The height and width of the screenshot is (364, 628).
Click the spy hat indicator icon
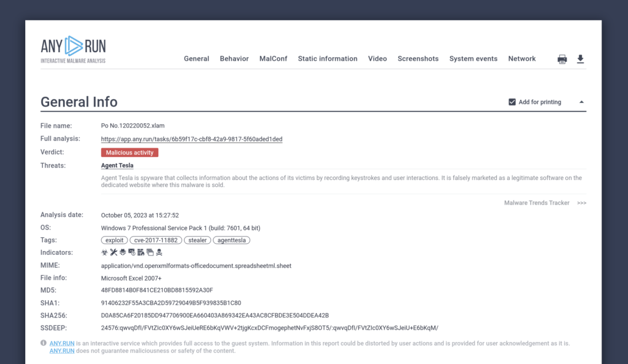tap(123, 252)
